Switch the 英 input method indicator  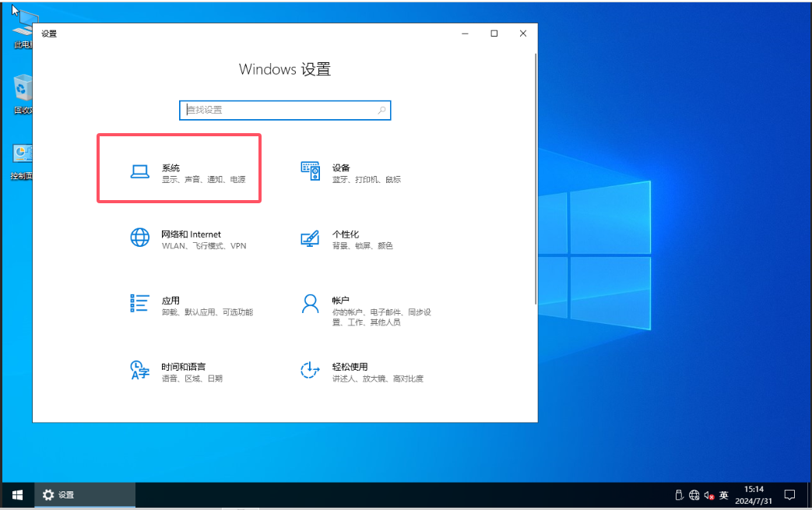724,495
